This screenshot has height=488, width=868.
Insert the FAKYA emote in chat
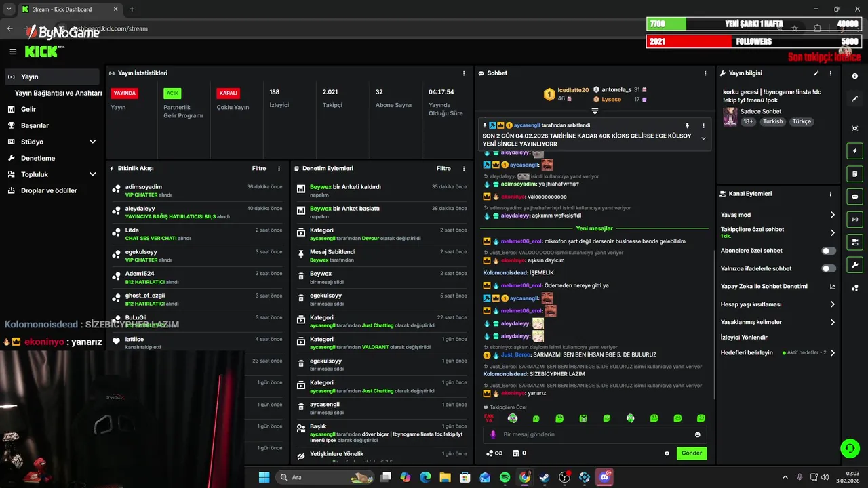click(x=488, y=418)
